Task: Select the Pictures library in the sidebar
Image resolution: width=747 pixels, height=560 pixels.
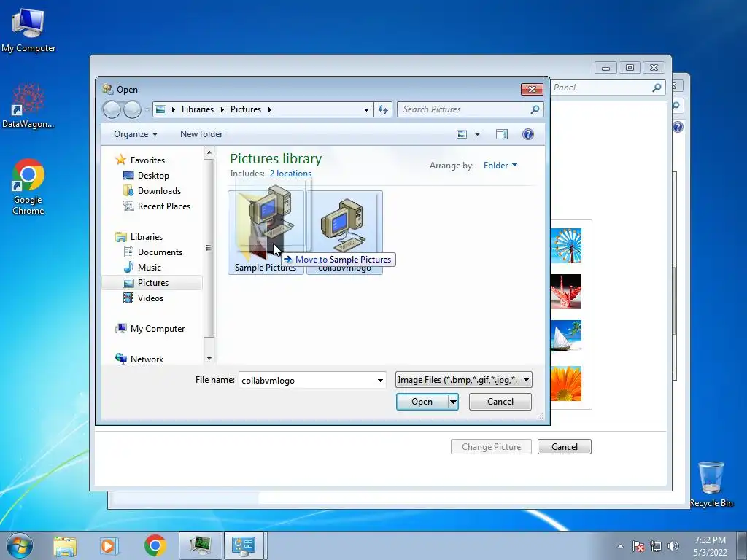Action: (x=152, y=283)
